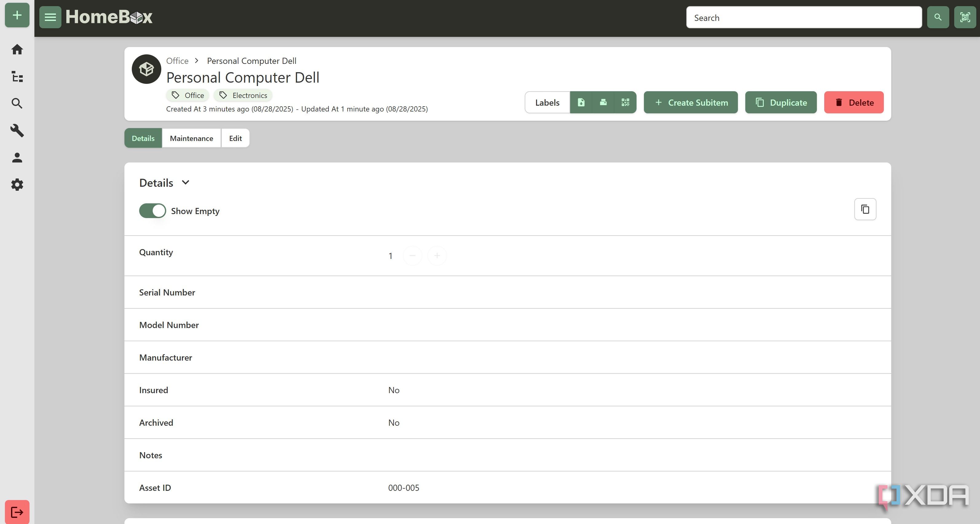Click the item package avatar icon
This screenshot has height=524, width=980.
pos(147,69)
